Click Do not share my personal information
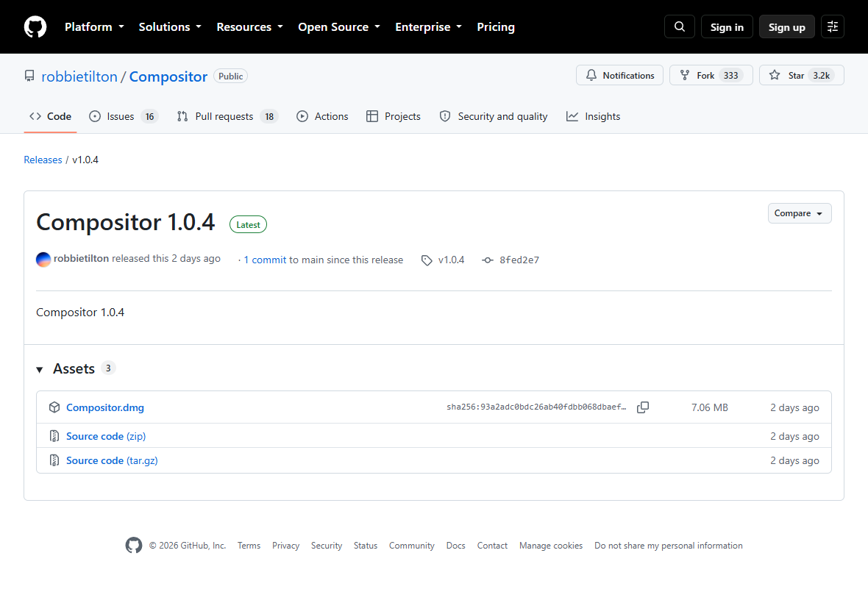868x603 pixels. pos(669,546)
